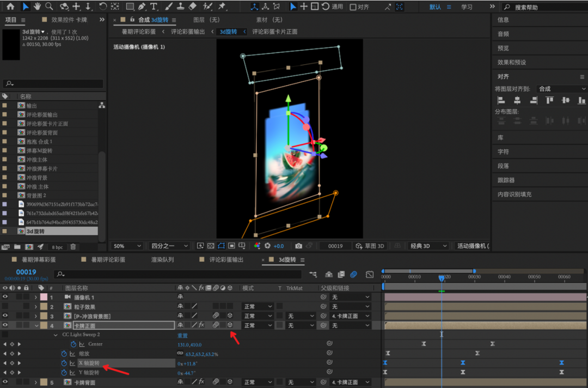Toggle 3D layer switch for 卡牌正面
Viewport: 588px width, 388px height.
[x=230, y=325]
